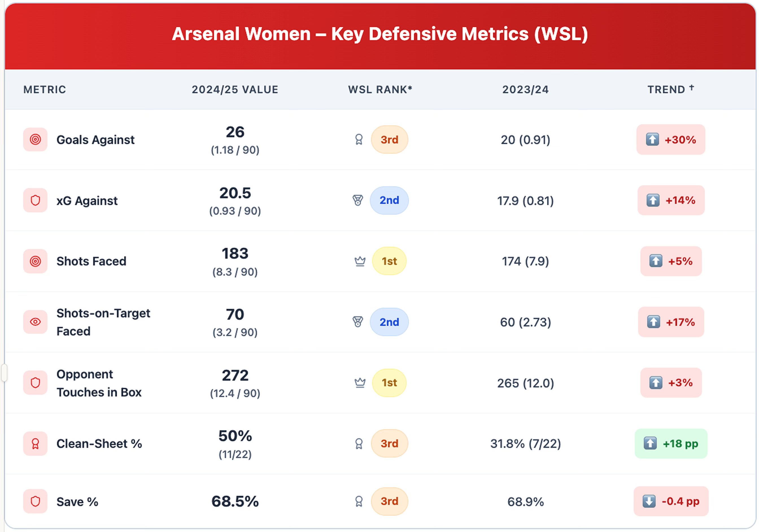Click the up arrow icon next to +17%
Viewport: 759px width, 532px height.
[654, 322]
